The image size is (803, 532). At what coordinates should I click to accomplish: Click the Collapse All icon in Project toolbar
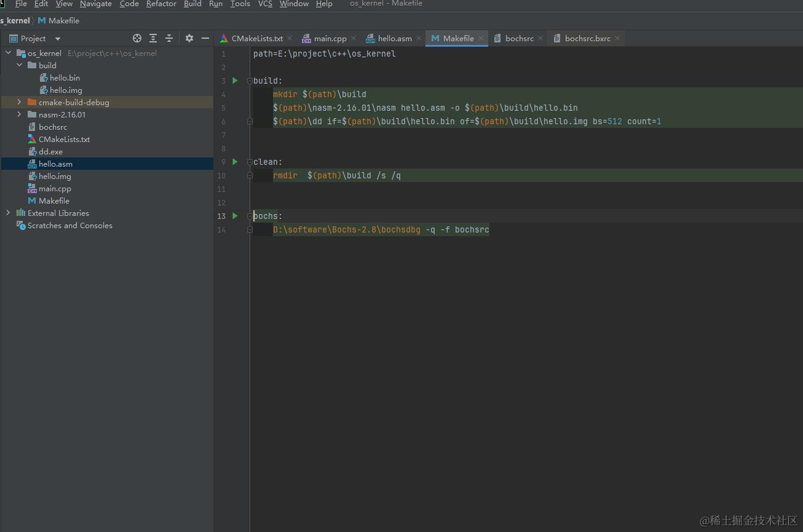pyautogui.click(x=169, y=38)
